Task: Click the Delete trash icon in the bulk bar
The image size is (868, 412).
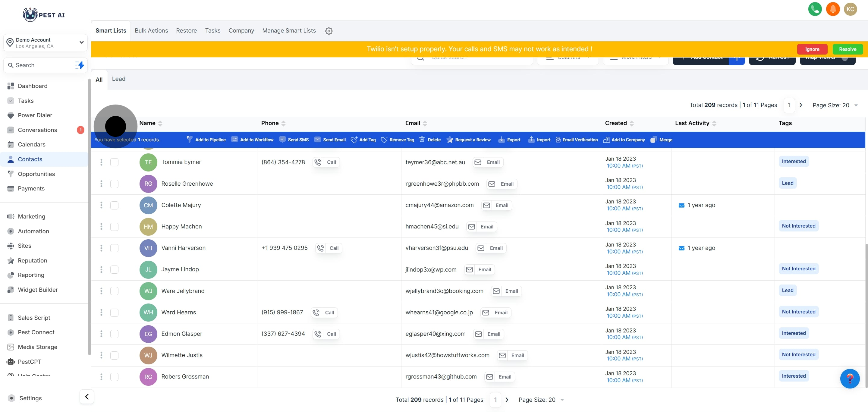Action: point(422,140)
